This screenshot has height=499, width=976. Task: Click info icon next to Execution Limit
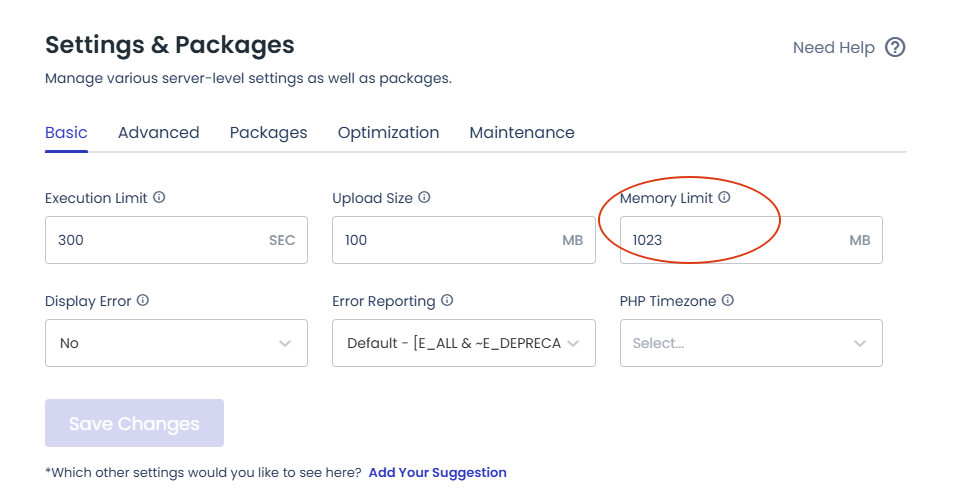[x=159, y=198]
